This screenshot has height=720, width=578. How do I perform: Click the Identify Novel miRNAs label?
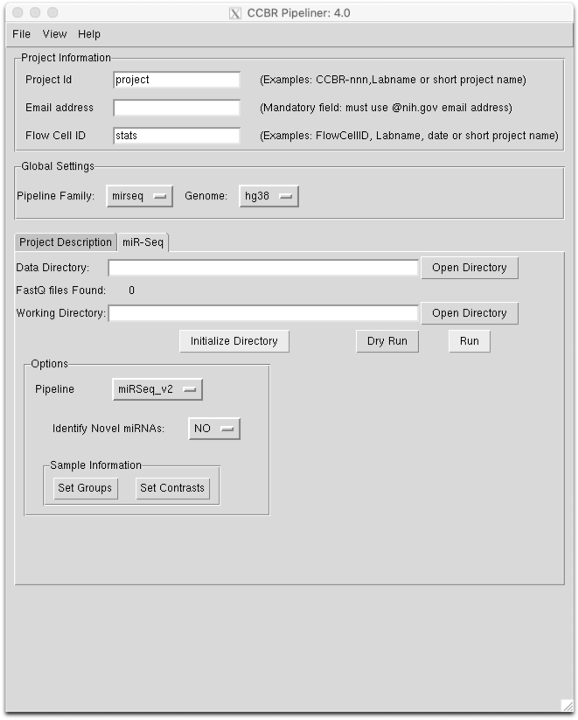[108, 428]
